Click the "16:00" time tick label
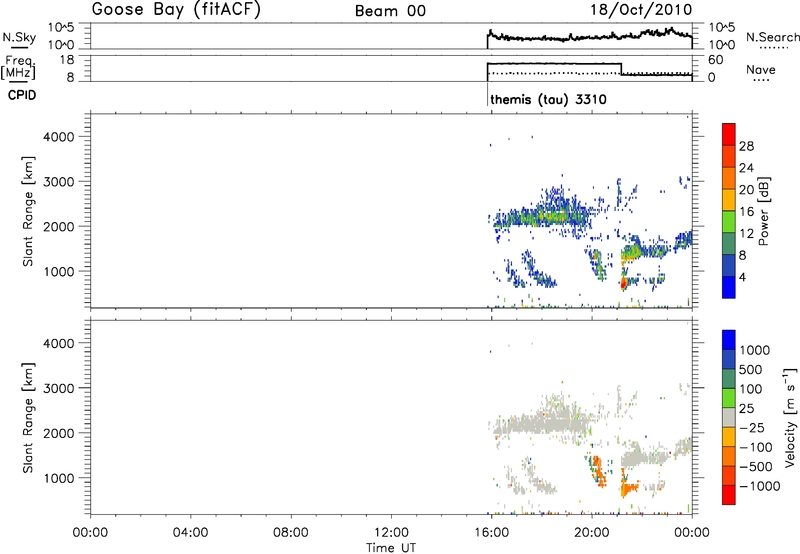 [491, 533]
